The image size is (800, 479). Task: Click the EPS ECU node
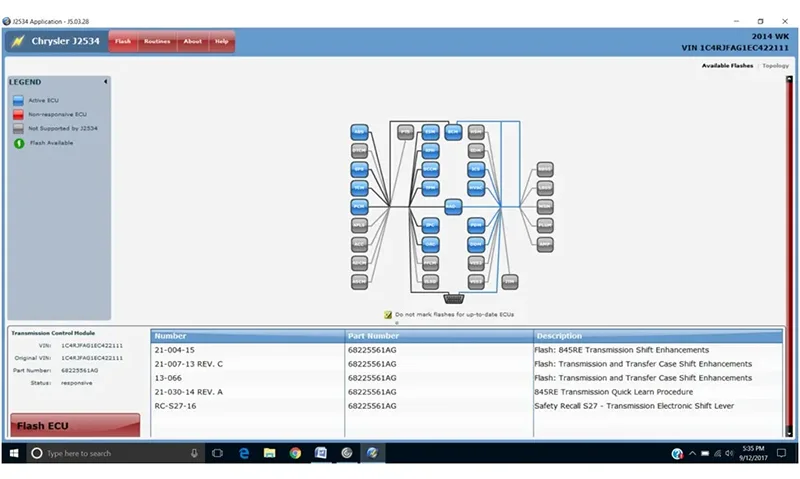point(359,169)
